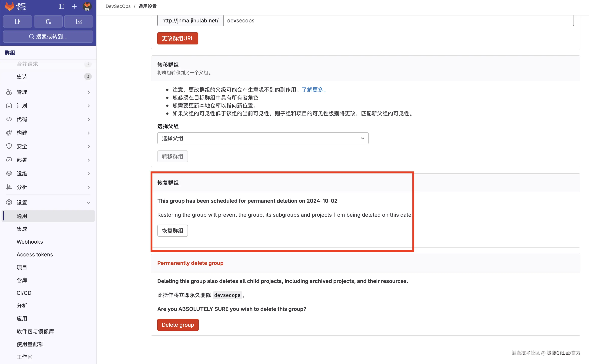Screen dimensions: 589x364
Task: Click the 恢复群组 restore button
Action: click(173, 231)
